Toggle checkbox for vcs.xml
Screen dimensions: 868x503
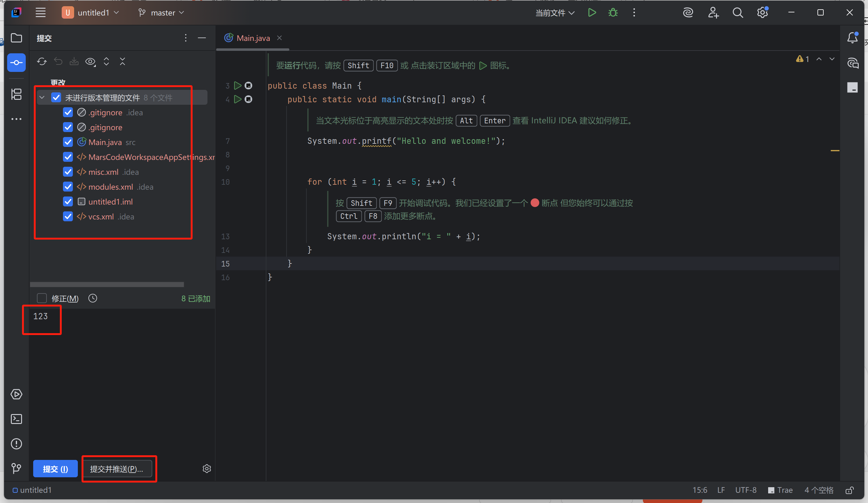(x=68, y=217)
